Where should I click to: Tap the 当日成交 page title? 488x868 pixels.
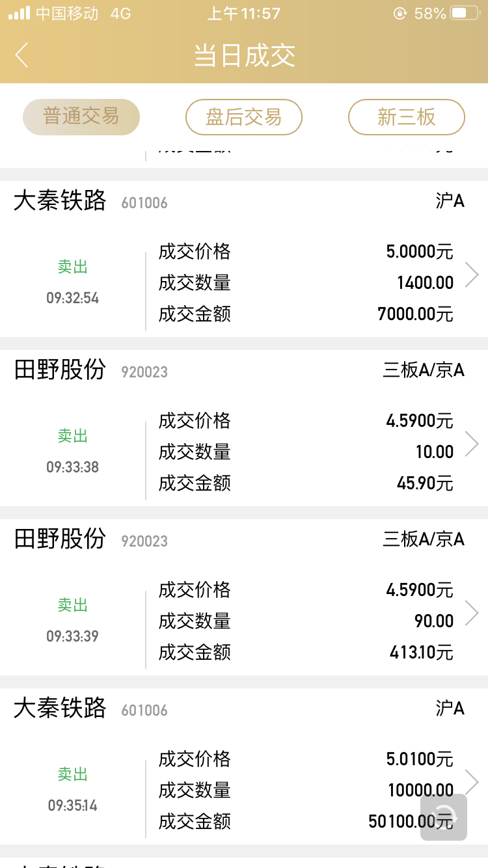[x=244, y=55]
